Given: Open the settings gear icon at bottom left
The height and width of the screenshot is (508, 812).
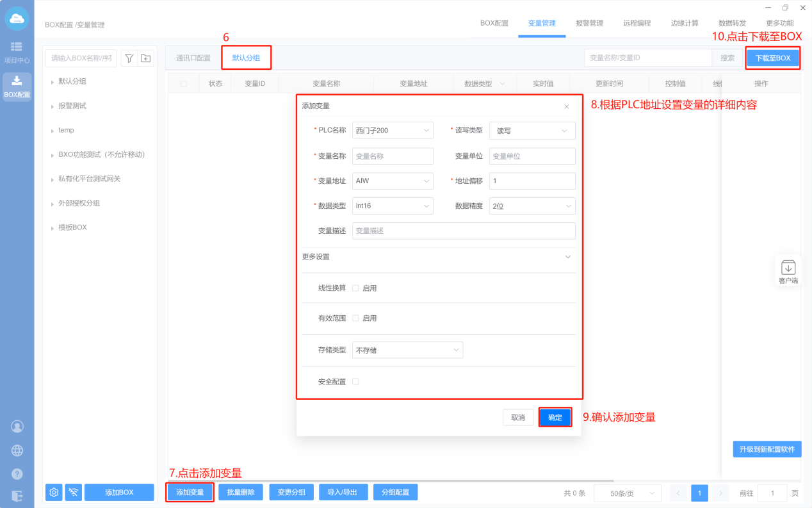Looking at the screenshot, I should click(x=54, y=492).
